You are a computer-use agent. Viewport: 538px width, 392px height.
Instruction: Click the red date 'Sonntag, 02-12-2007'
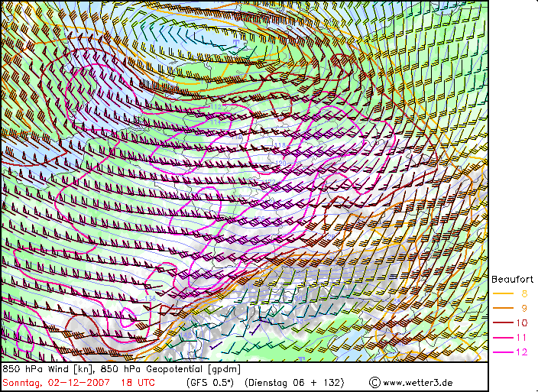click(x=57, y=382)
